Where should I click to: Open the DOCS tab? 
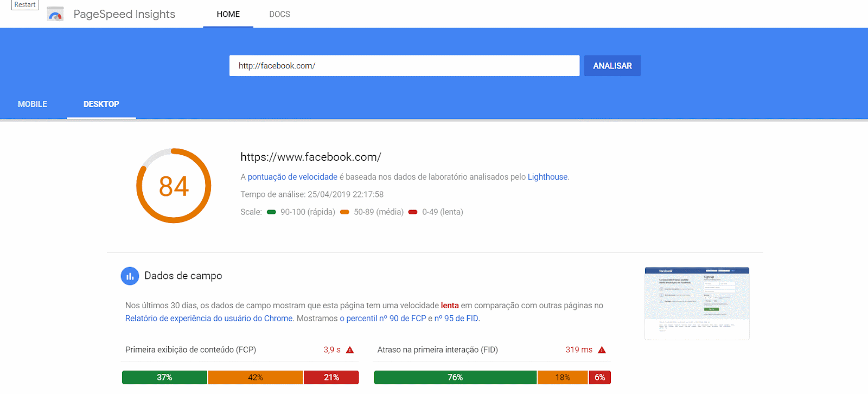tap(279, 14)
